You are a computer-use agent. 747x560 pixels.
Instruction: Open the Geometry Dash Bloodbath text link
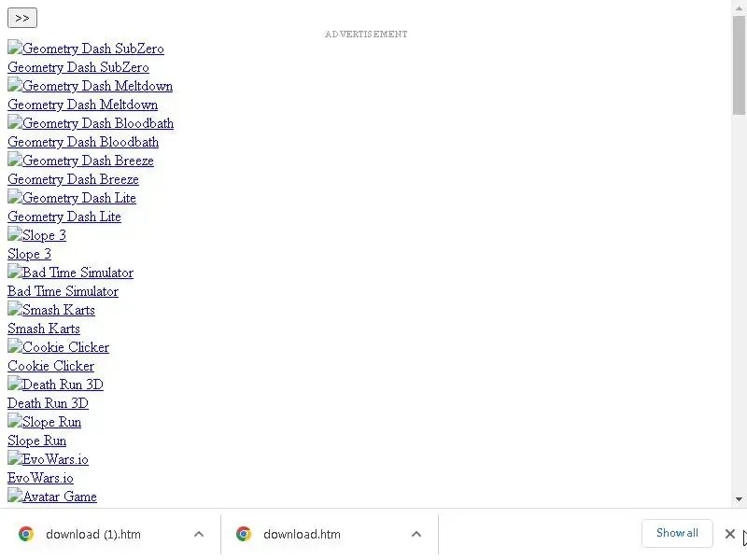click(x=83, y=142)
